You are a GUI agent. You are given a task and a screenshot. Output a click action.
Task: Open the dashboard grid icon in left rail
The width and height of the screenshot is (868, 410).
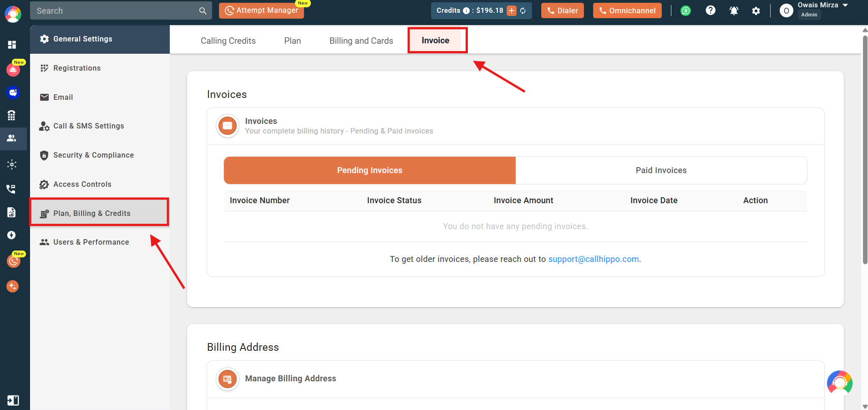(12, 45)
